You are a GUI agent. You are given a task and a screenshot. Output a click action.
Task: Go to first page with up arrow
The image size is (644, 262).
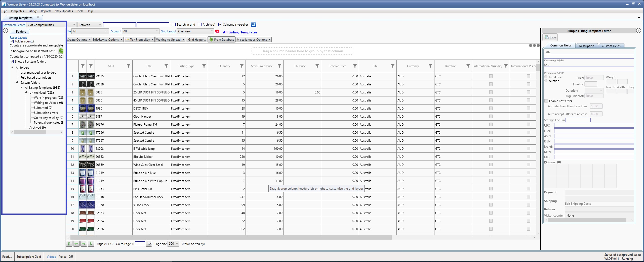(69, 244)
